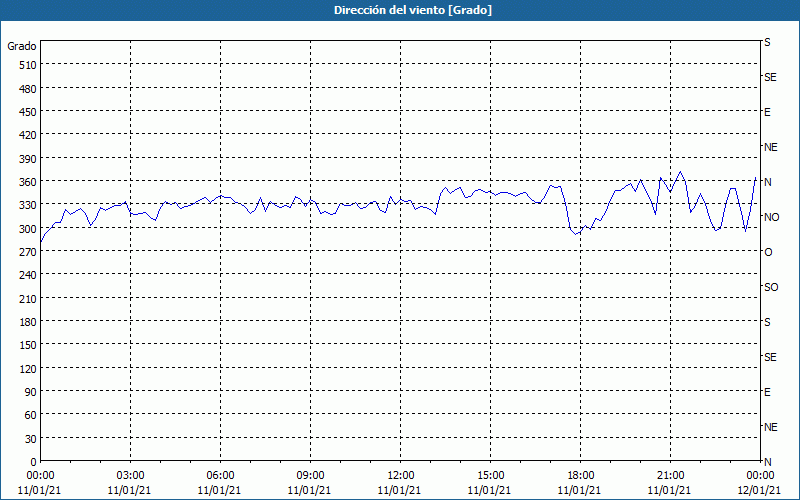Screen dimensions: 800x500
Task: Click the 390 degree axis label
Action: [x=29, y=159]
